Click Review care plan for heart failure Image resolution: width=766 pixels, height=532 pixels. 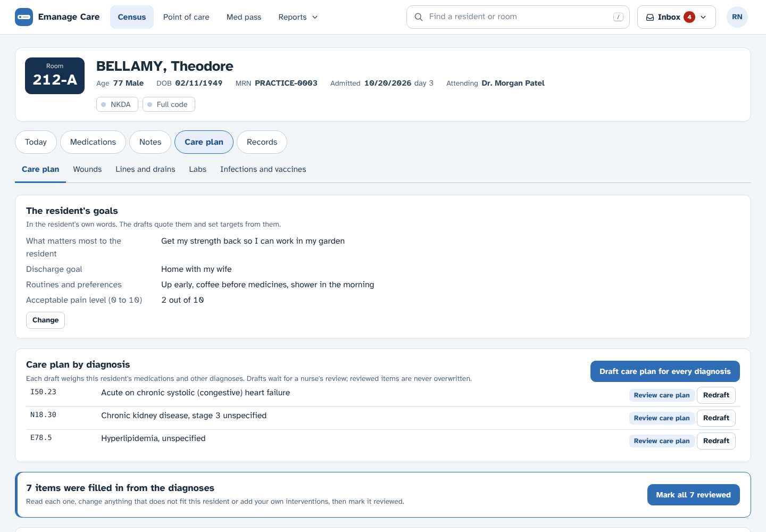click(662, 395)
